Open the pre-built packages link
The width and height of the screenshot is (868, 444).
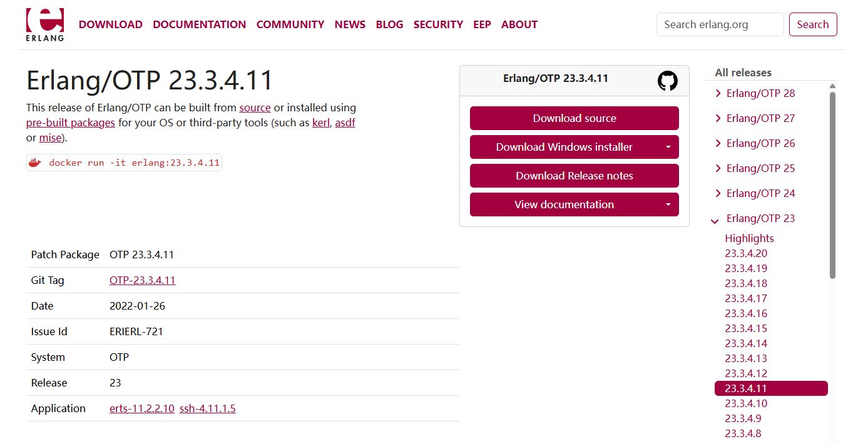(x=71, y=123)
